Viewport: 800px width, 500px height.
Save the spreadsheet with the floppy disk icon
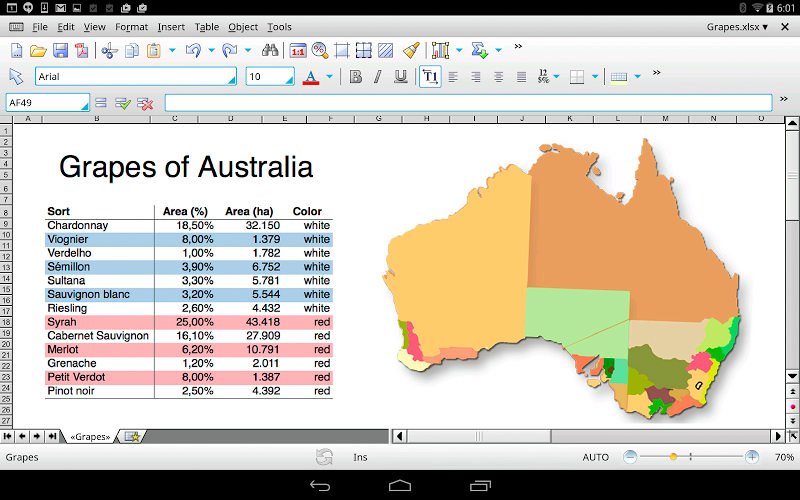(x=60, y=50)
